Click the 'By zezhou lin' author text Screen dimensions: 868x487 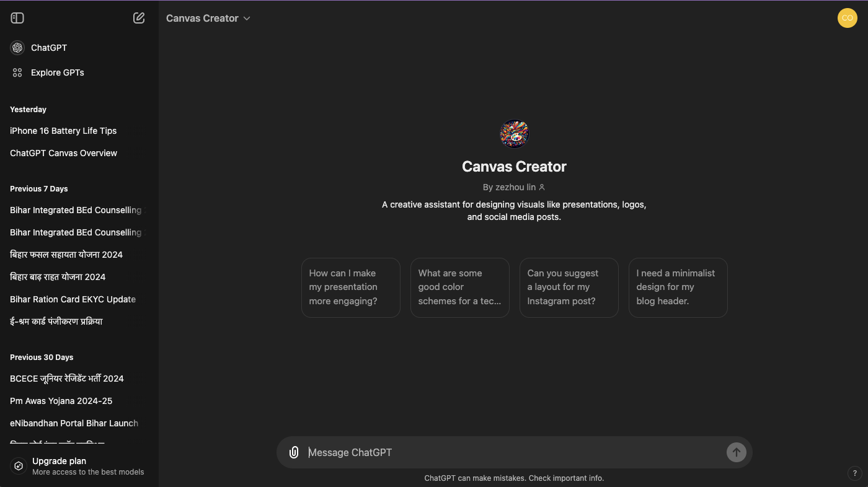pos(509,187)
